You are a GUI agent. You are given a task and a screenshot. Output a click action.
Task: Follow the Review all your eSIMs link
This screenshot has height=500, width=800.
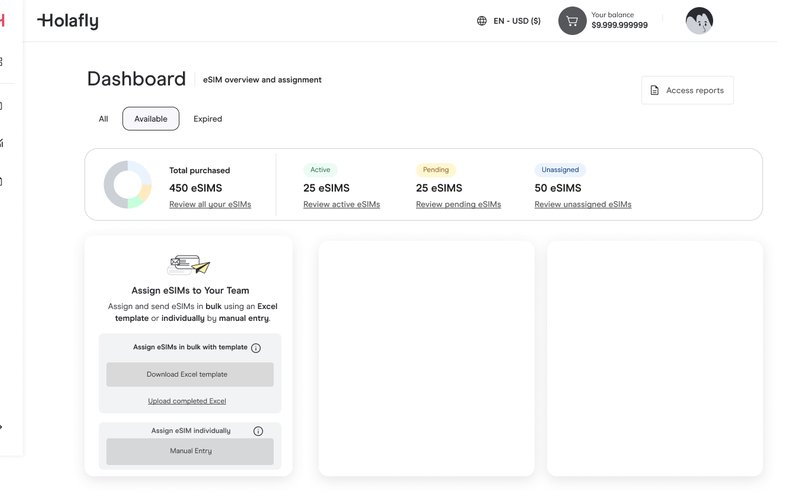point(210,204)
